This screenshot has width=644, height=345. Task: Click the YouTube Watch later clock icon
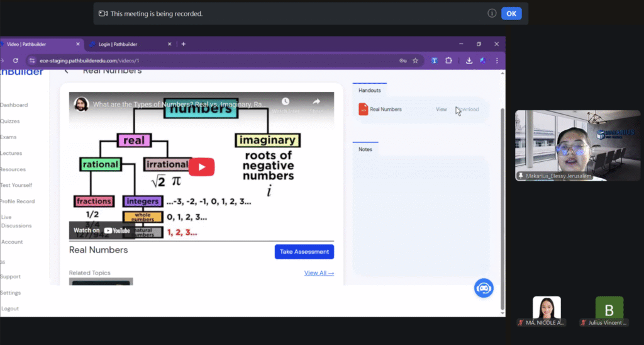point(286,101)
